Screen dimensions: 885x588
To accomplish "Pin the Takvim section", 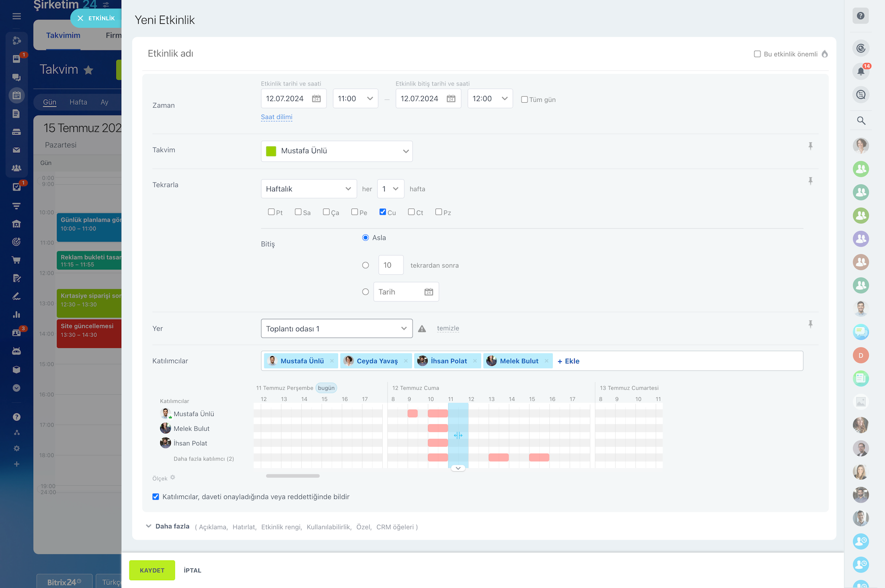I will coord(810,146).
